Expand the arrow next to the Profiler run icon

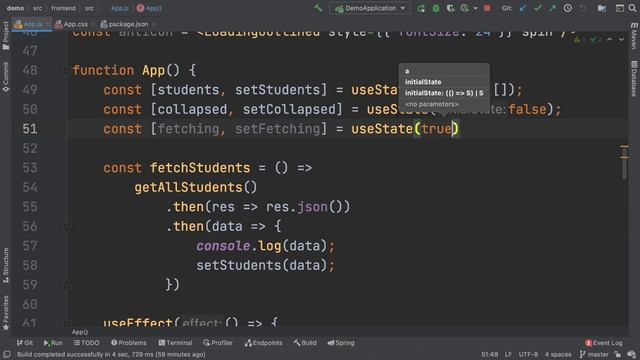click(475, 8)
